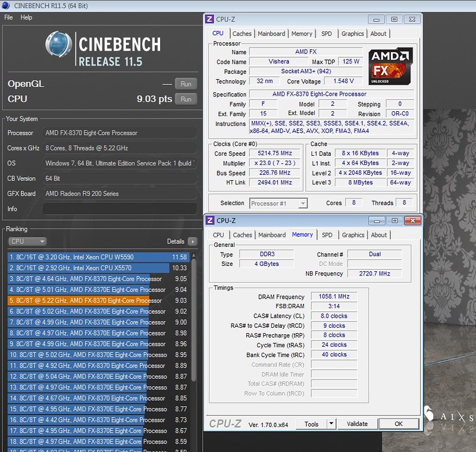The height and width of the screenshot is (452, 476).
Task: Click the Core Speed 5214.75 MHz value
Action: [x=275, y=153]
